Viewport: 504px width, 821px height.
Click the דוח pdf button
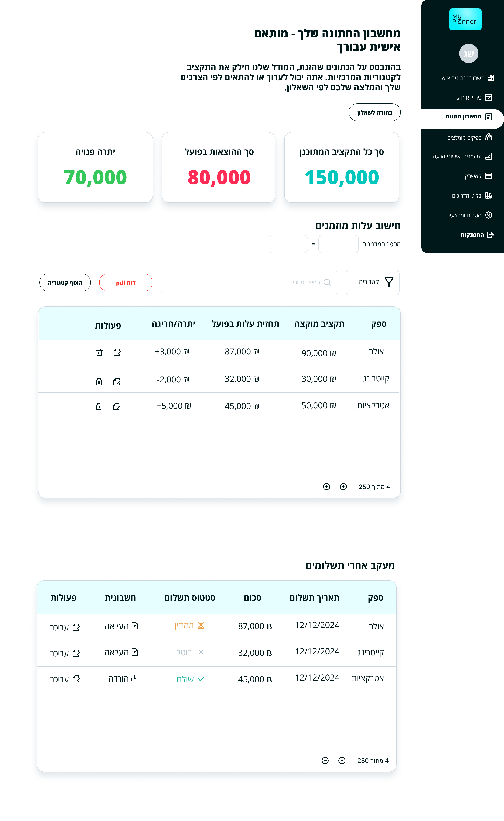[126, 282]
